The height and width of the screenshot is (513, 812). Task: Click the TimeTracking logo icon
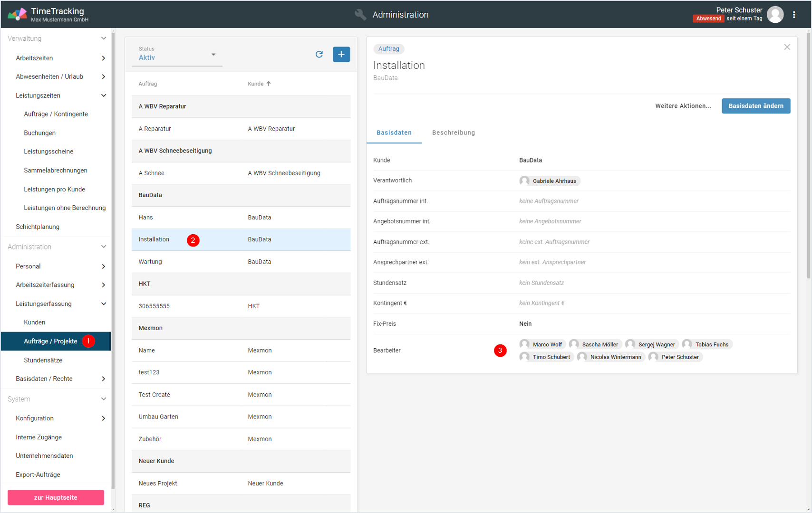(x=17, y=14)
